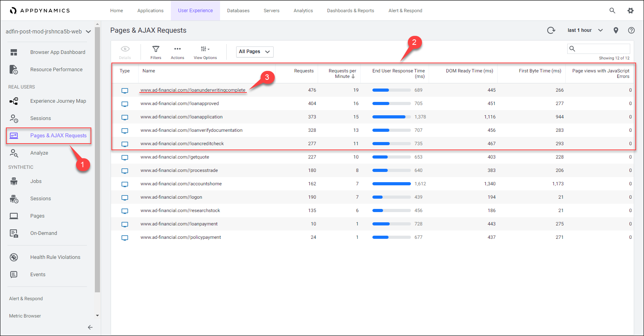Click the Details eye icon

tap(125, 49)
